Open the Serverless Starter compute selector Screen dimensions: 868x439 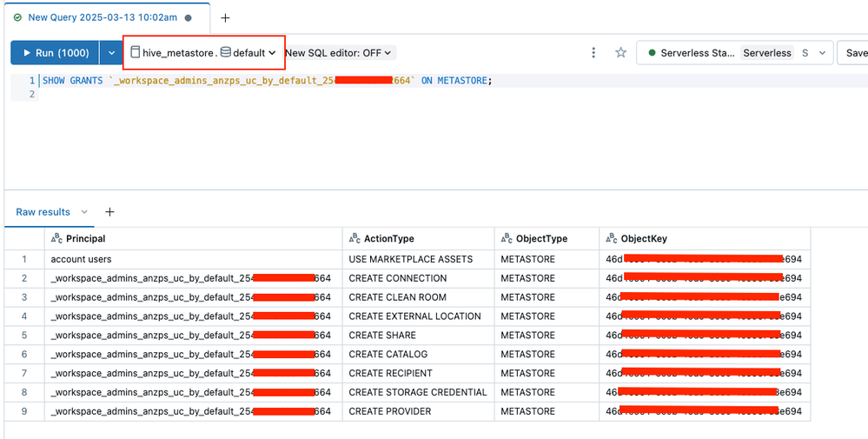(x=734, y=53)
